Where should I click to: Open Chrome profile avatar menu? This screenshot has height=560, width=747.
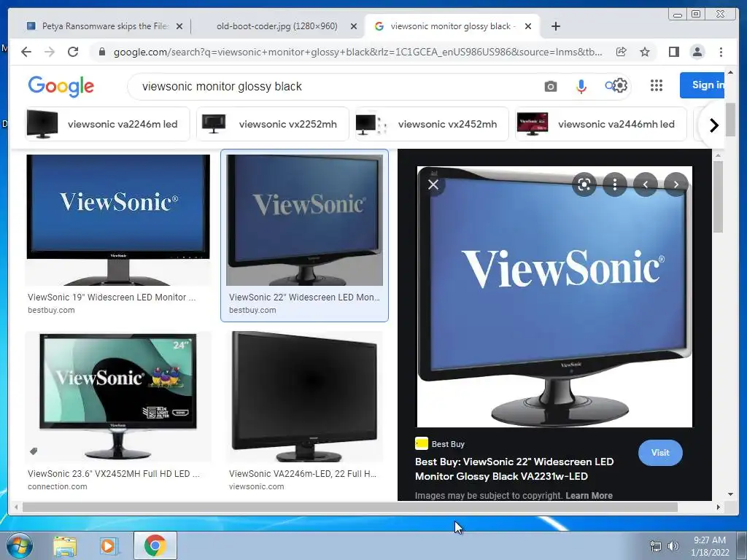[697, 52]
